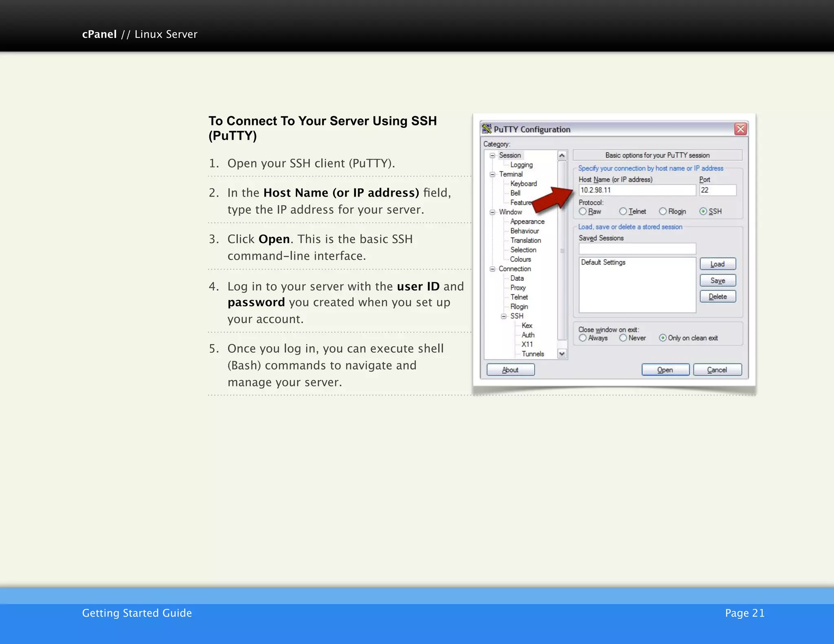This screenshot has width=834, height=644.
Task: Collapse the SSH subtree expander
Action: [x=504, y=316]
